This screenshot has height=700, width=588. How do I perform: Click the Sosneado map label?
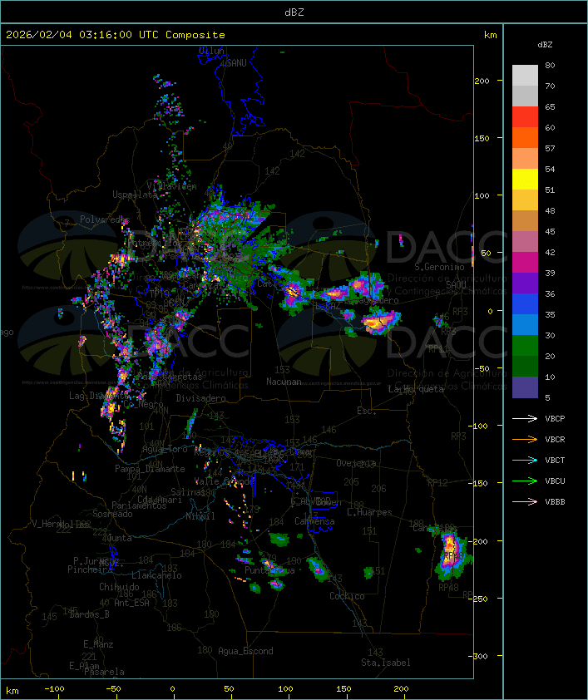point(112,514)
